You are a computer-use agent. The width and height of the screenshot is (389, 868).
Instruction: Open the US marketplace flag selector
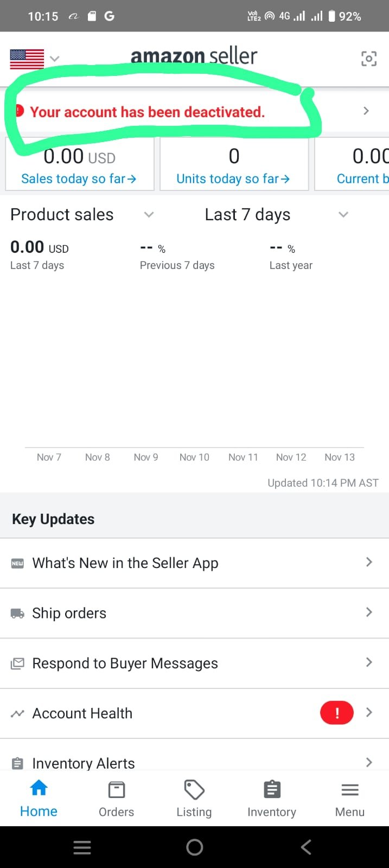click(34, 59)
